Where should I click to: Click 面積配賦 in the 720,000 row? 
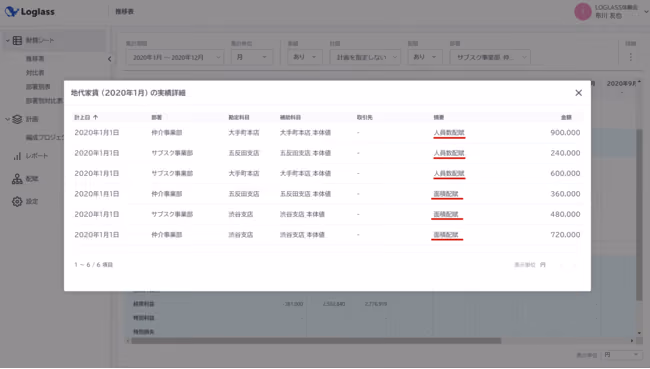pyautogui.click(x=446, y=235)
